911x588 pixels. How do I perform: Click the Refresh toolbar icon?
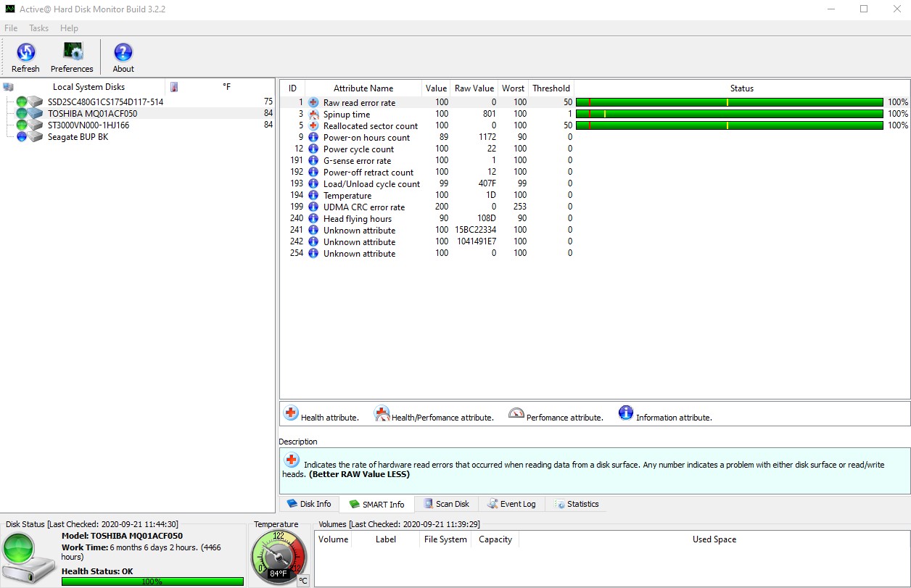(25, 52)
